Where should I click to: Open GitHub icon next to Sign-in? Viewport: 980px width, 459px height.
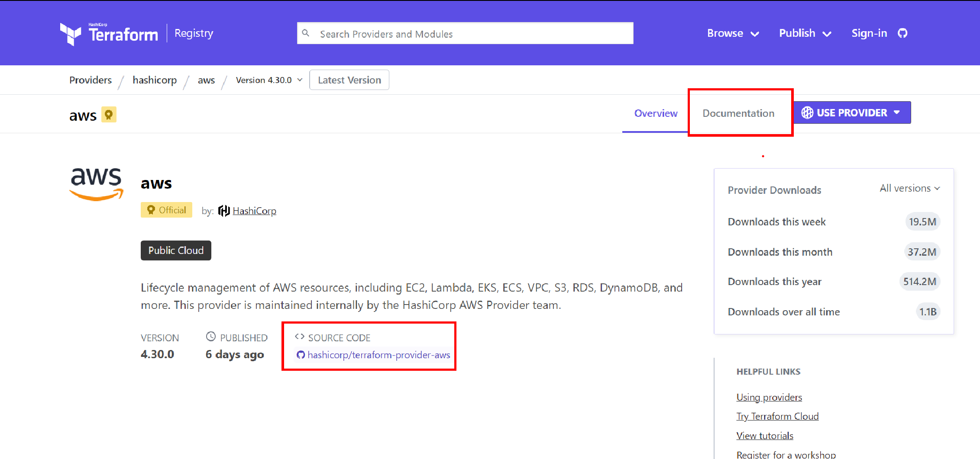pos(902,33)
